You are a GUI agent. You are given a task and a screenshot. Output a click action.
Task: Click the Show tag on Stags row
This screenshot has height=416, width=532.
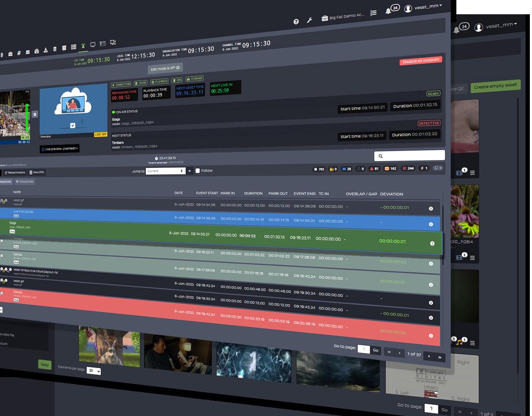click(12, 231)
